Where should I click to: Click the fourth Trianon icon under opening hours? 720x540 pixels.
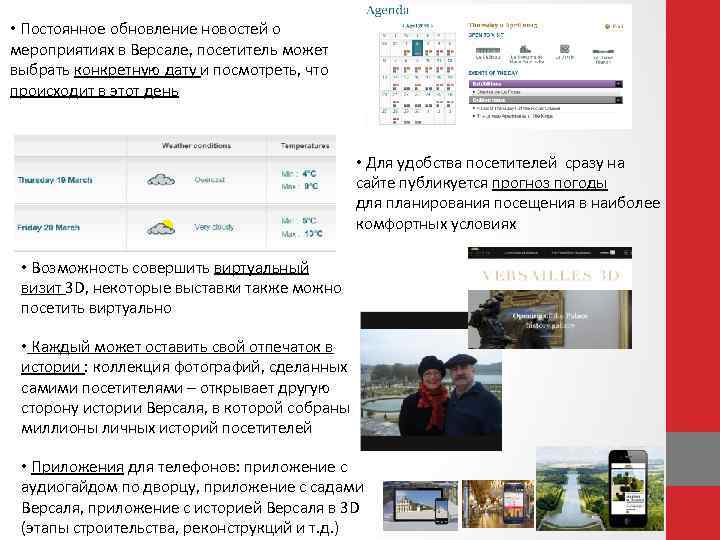pos(603,51)
